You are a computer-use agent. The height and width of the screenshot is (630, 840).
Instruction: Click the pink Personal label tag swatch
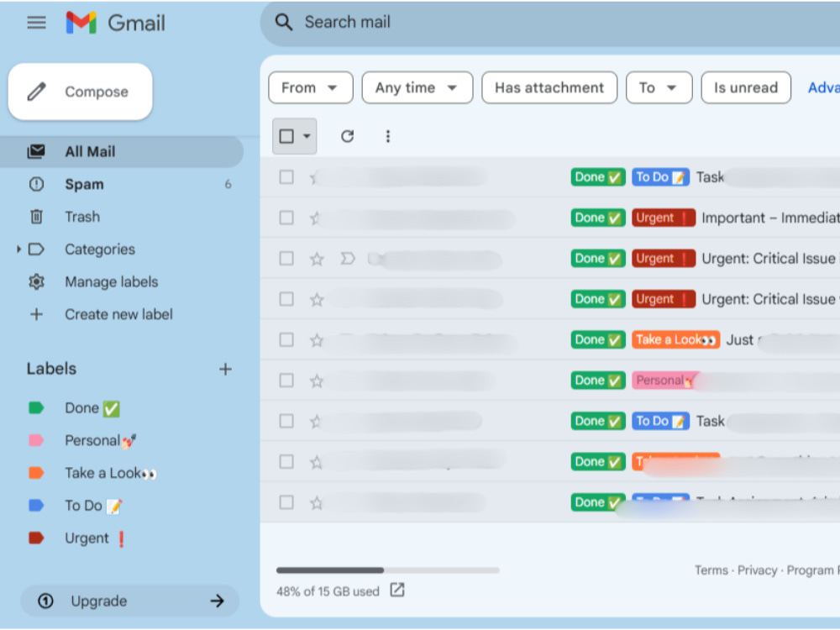click(x=36, y=440)
